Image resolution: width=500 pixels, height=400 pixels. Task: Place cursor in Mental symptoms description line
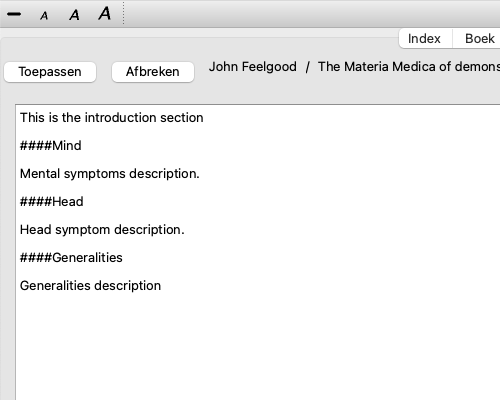tap(110, 174)
